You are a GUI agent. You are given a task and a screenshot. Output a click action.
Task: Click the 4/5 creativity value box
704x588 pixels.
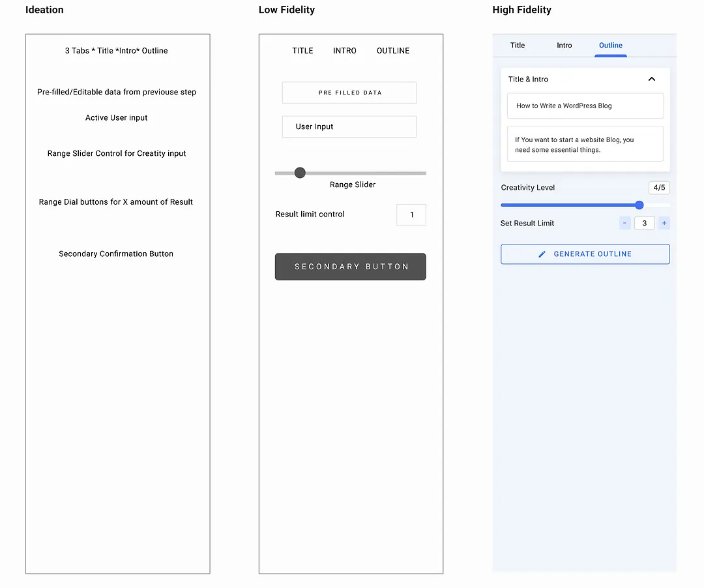pyautogui.click(x=659, y=188)
